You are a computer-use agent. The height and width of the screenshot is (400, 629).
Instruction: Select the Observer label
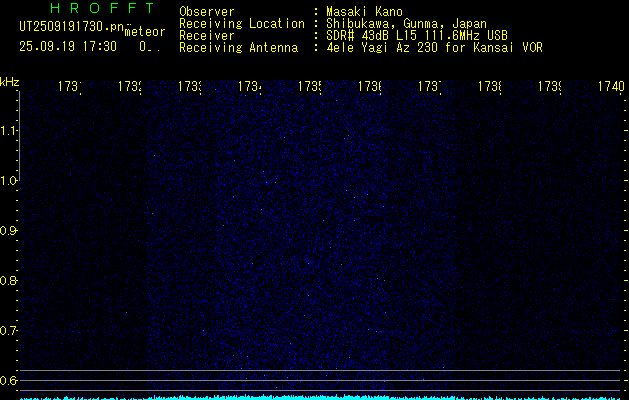coord(207,12)
